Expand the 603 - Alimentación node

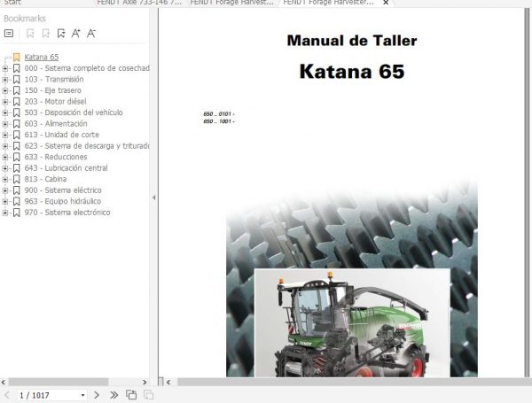(5, 124)
